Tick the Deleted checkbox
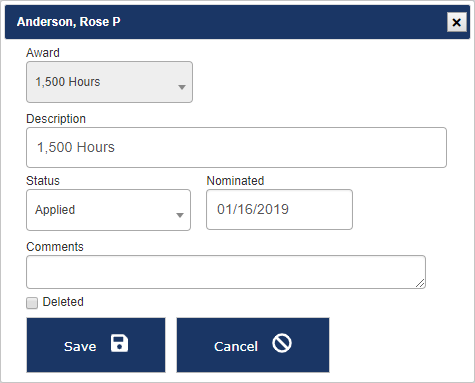This screenshot has width=475, height=383. pyautogui.click(x=32, y=303)
